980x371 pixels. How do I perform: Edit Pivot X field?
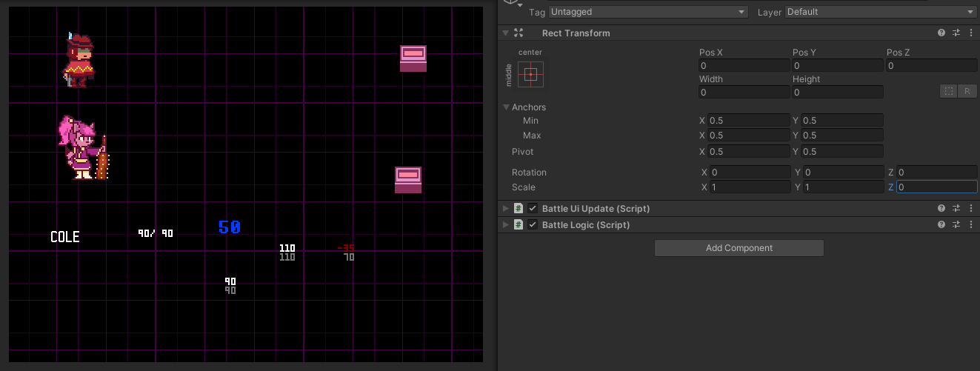point(749,152)
